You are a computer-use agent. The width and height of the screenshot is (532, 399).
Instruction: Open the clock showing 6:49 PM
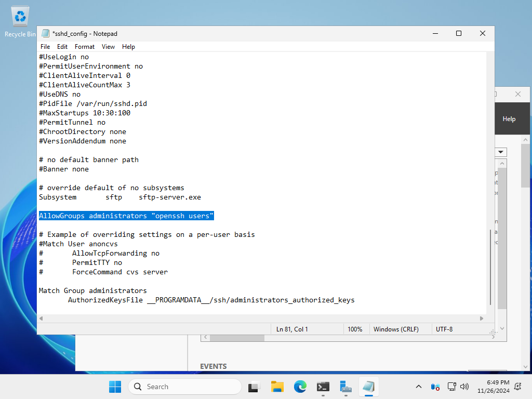pos(494,387)
